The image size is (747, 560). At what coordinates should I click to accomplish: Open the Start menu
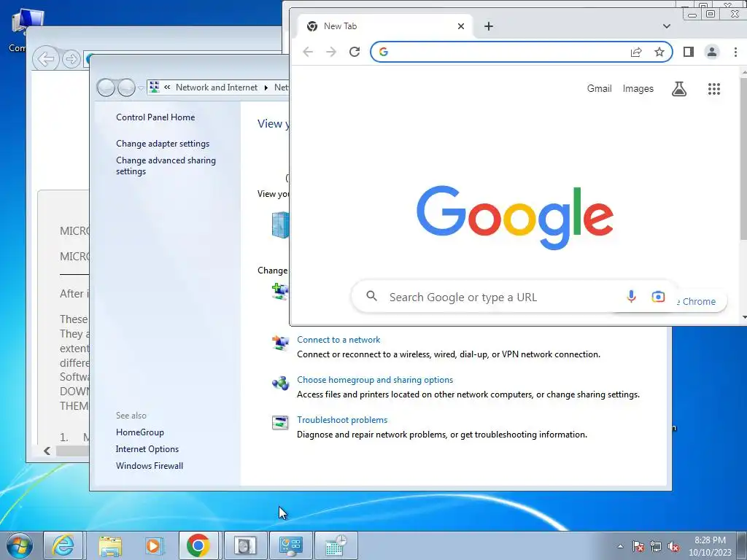click(x=20, y=546)
